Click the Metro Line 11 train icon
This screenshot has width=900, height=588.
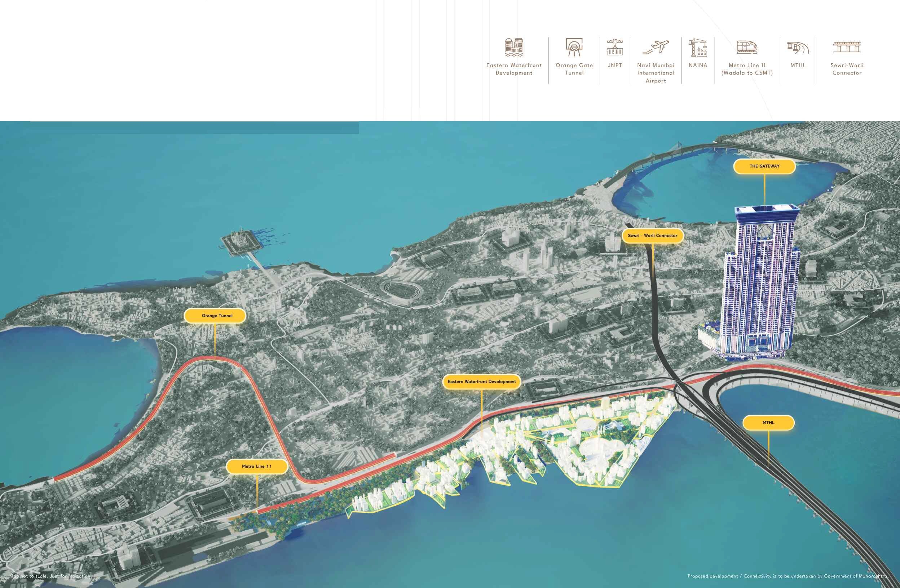pyautogui.click(x=747, y=47)
